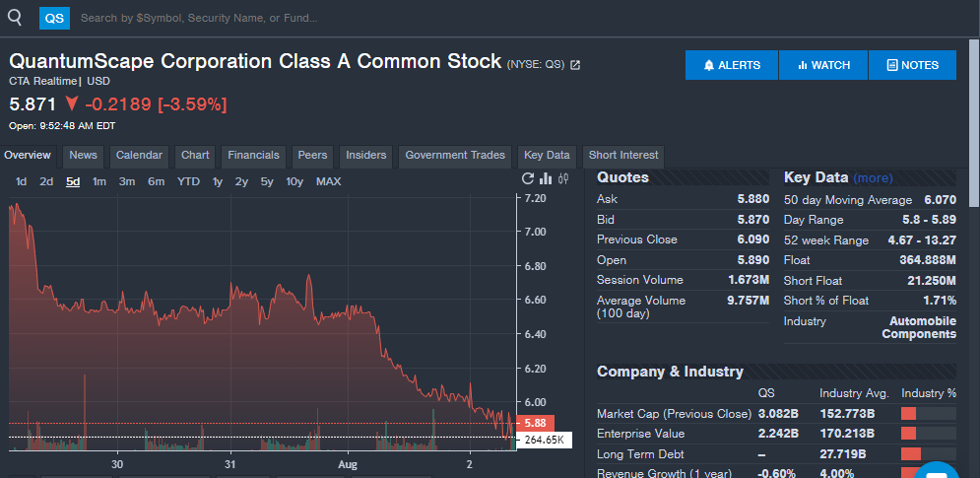Screen dimensions: 980x478
Task: Click the Company & Industry heading
Action: (x=670, y=372)
